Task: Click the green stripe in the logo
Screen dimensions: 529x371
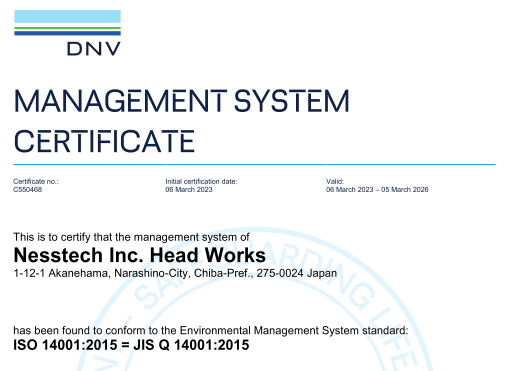Action: [x=67, y=28]
